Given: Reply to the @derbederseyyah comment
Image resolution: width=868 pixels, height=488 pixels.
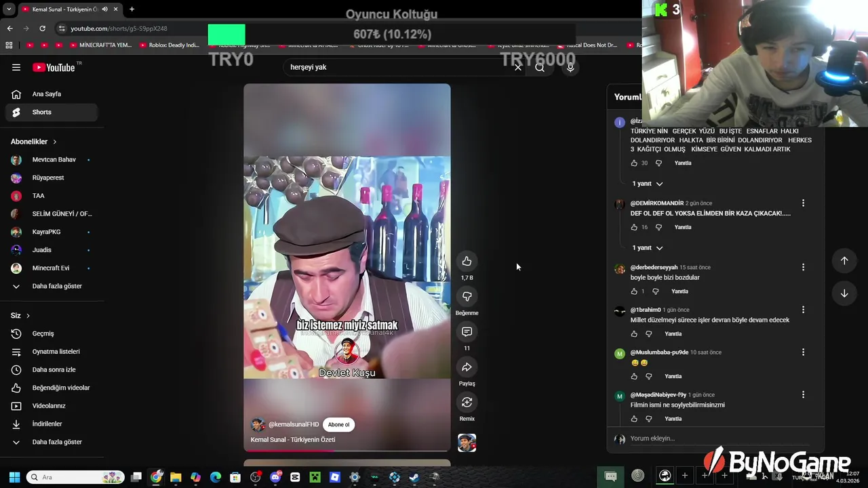Looking at the screenshot, I should click(x=679, y=291).
